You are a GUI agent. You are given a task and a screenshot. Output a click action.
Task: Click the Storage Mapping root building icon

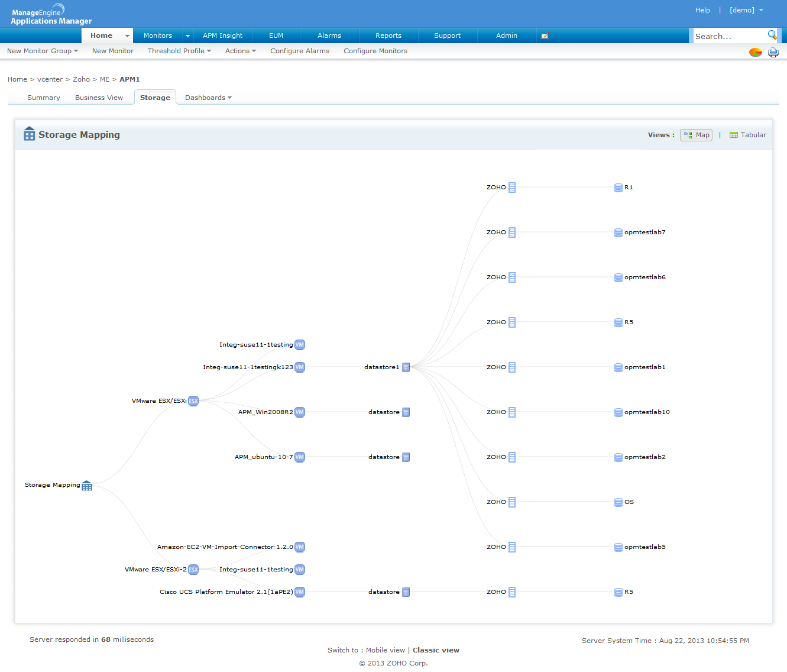tap(87, 486)
